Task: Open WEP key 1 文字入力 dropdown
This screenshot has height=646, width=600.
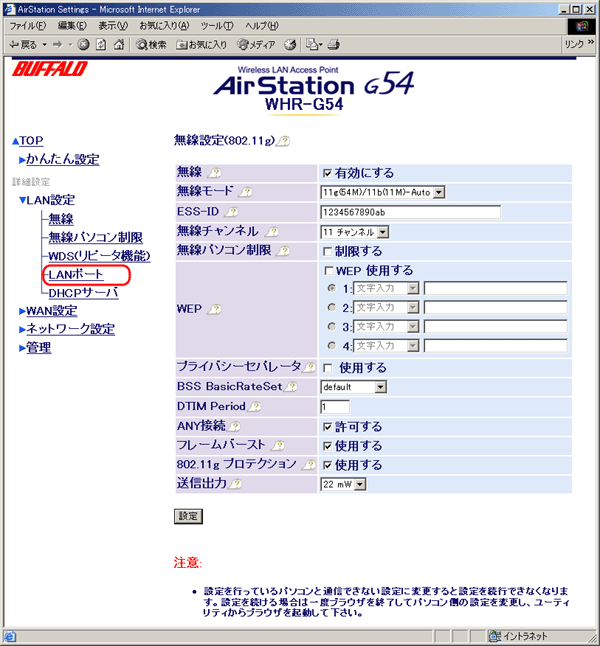Action: 386,288
